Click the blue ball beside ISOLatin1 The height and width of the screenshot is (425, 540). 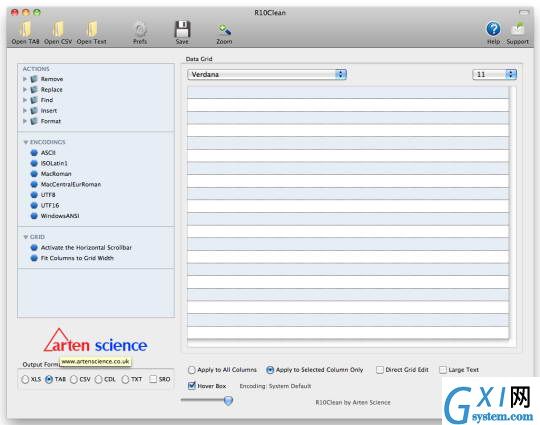[34, 163]
